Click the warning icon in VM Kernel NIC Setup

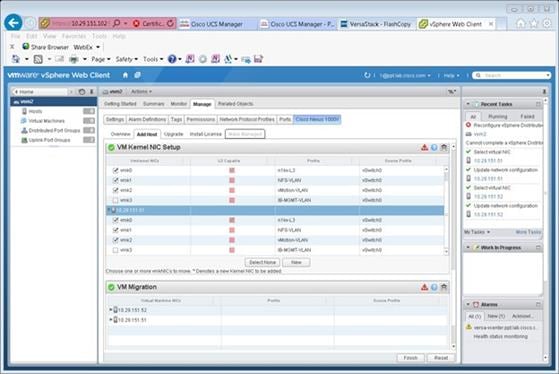click(424, 147)
